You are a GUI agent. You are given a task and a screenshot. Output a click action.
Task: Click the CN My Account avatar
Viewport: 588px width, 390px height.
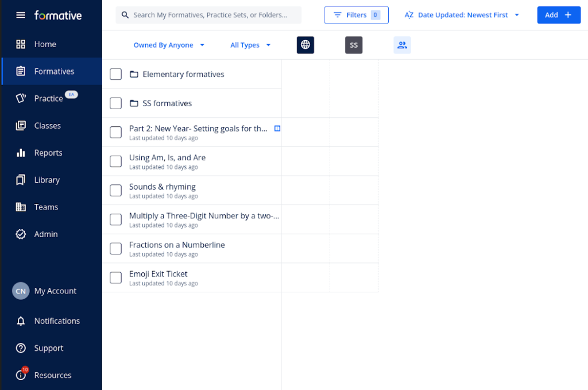[x=21, y=291]
